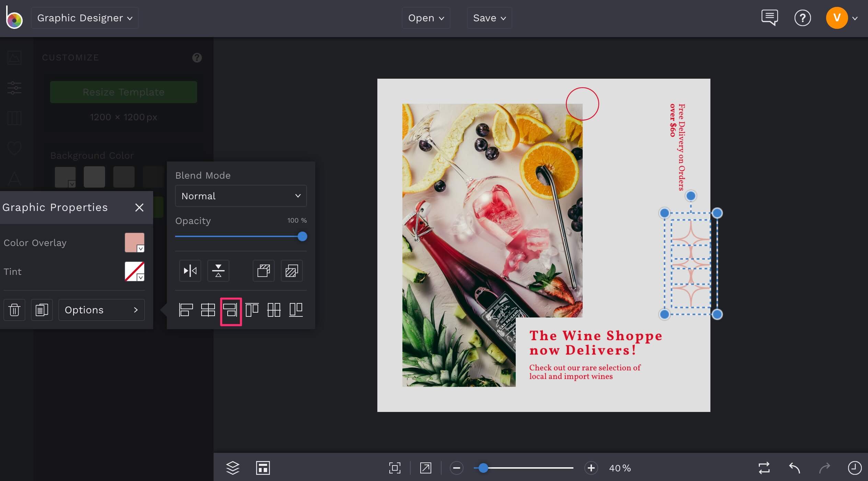This screenshot has height=481, width=868.
Task: Open the Layers panel at the bottom
Action: pos(233,468)
